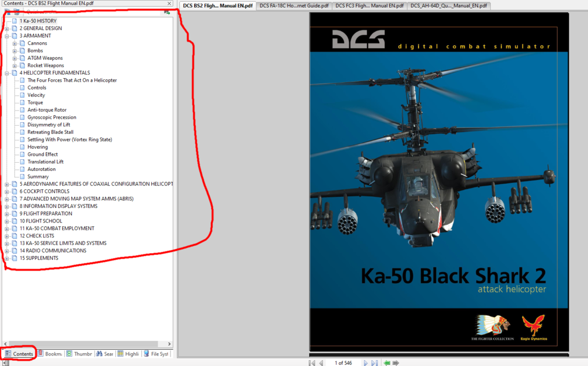Open the 'Translational Lift' section
The image size is (588, 366).
[45, 162]
